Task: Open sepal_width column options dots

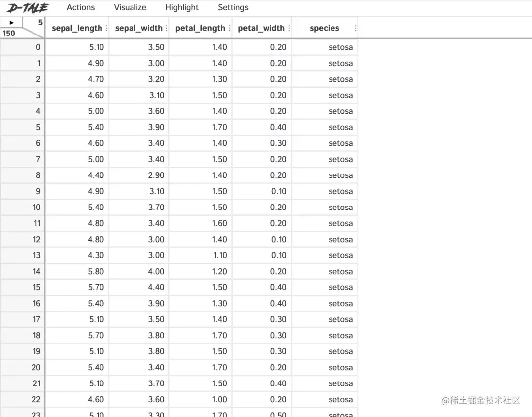Action: [166, 28]
